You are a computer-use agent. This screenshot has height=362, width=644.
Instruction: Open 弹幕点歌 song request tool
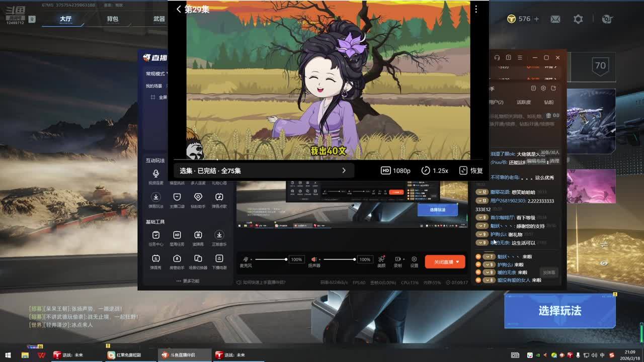pos(219,200)
